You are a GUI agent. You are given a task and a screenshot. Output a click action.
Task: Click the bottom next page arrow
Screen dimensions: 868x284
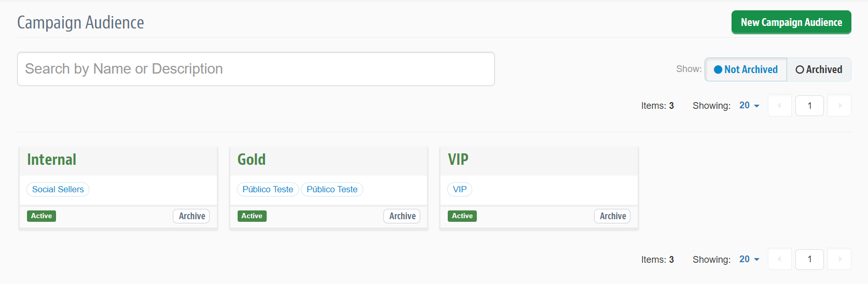tap(839, 259)
